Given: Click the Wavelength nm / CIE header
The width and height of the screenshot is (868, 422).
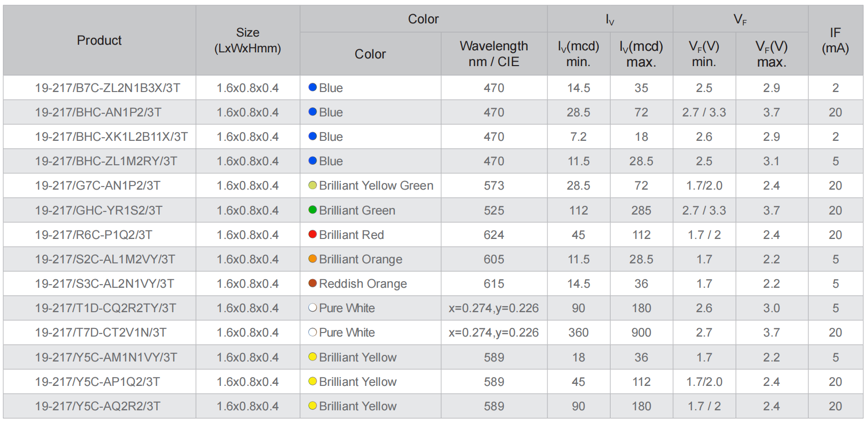Looking at the screenshot, I should coord(494,54).
